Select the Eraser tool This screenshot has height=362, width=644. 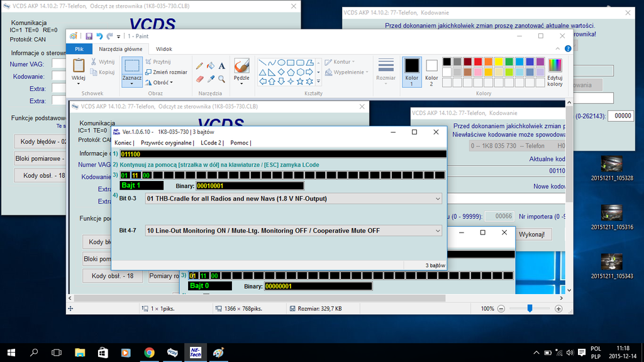tap(200, 79)
